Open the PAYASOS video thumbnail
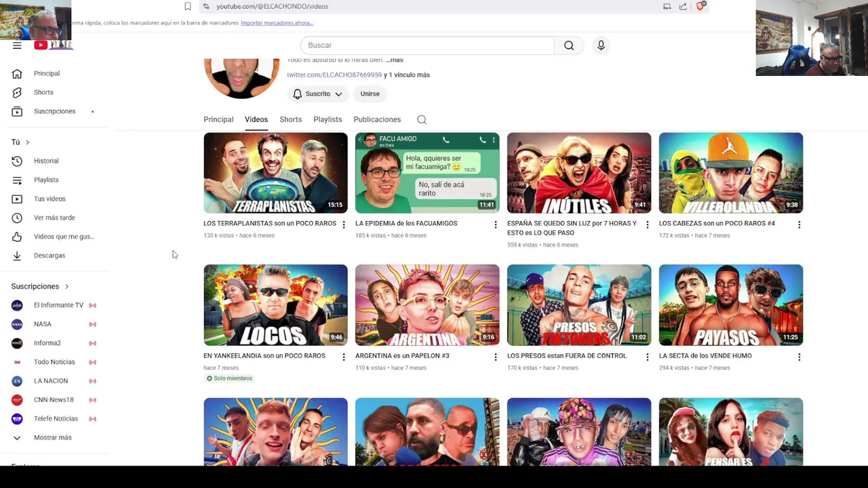This screenshot has width=868, height=488. tap(731, 305)
